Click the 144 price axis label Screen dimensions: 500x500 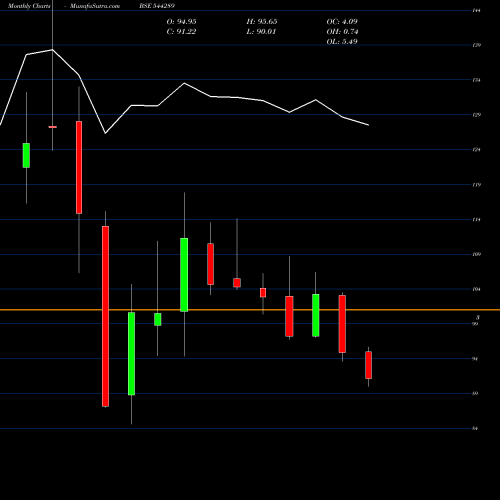pos(477,11)
